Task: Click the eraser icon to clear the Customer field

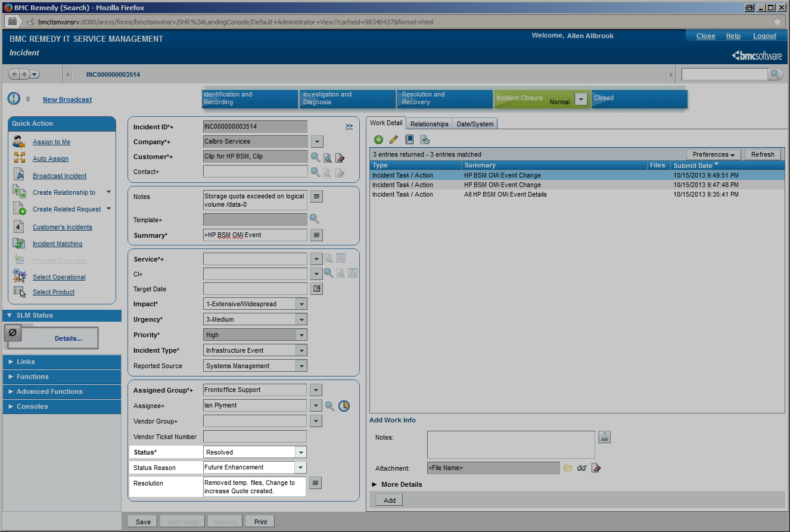Action: coord(340,157)
